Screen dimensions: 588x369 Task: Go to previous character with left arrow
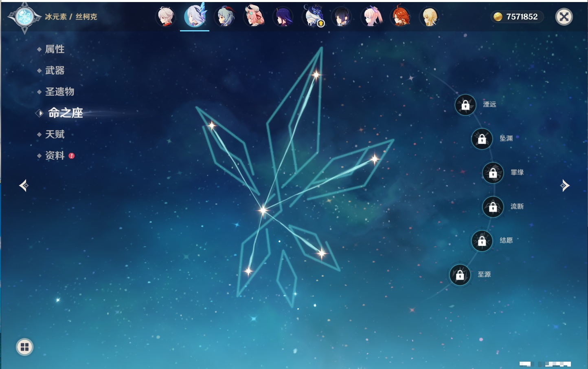pos(24,186)
